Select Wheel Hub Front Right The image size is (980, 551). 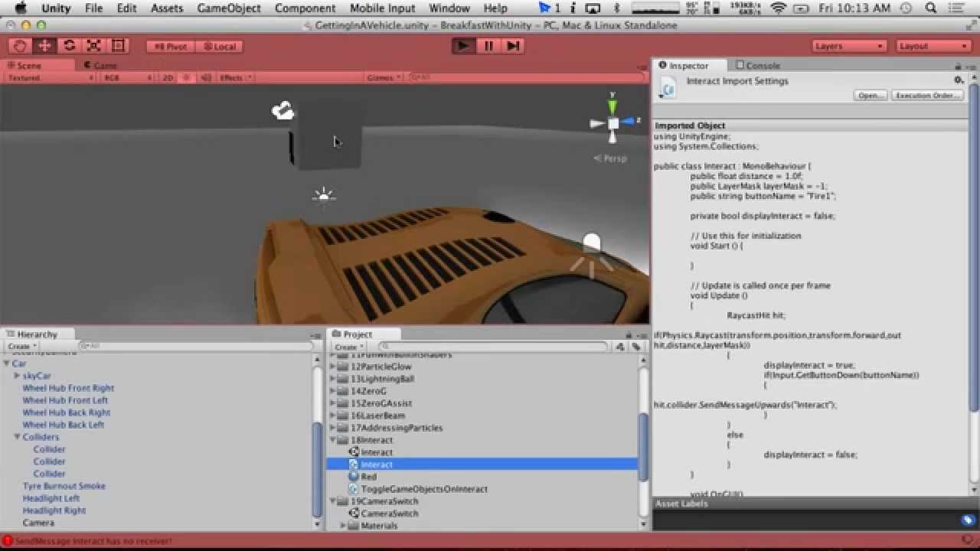[68, 388]
